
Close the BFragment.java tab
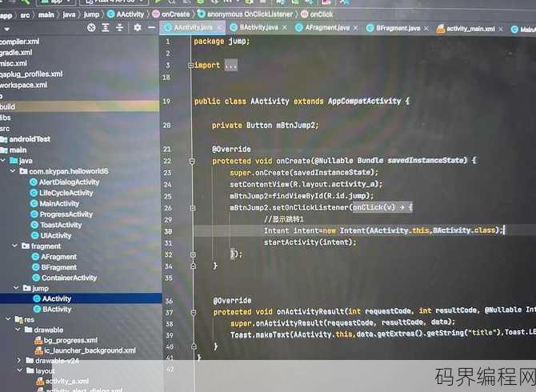tap(426, 28)
